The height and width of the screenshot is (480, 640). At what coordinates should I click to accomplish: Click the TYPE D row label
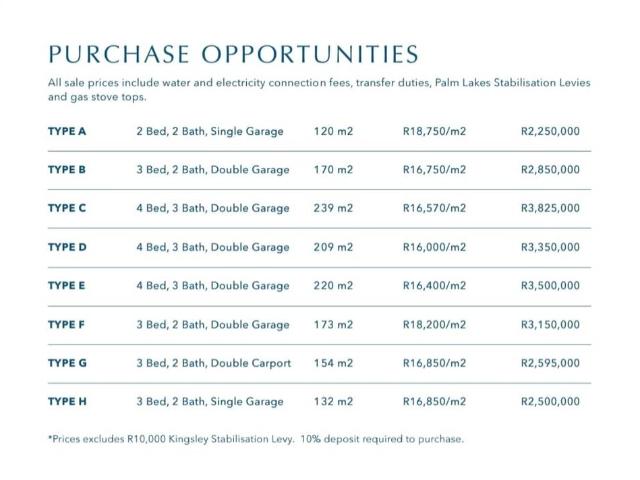[x=67, y=247]
